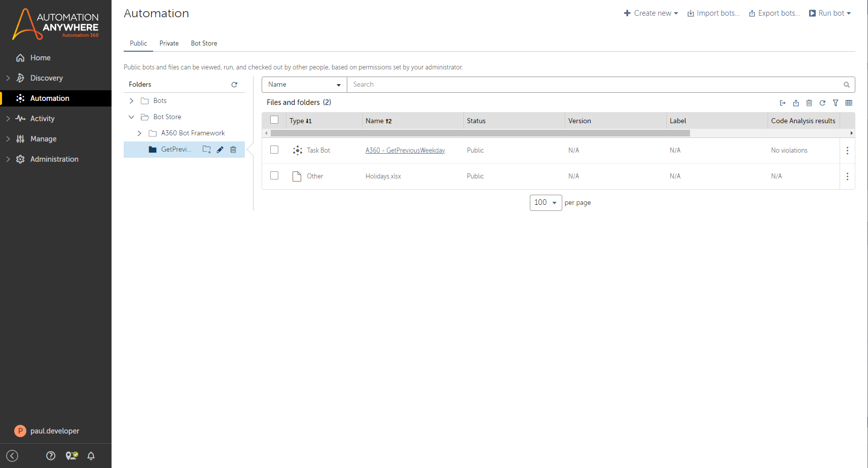The width and height of the screenshot is (868, 468).
Task: Check the box for the Task Bot row
Action: [274, 150]
